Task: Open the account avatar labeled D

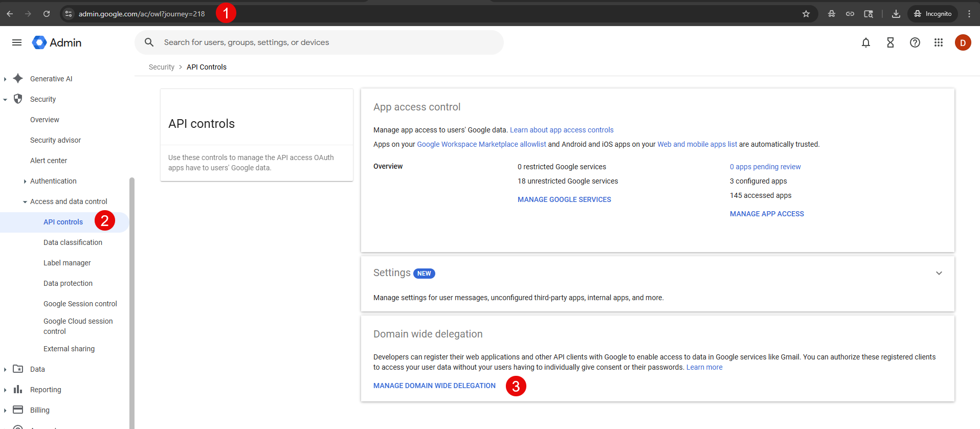Action: click(x=963, y=42)
